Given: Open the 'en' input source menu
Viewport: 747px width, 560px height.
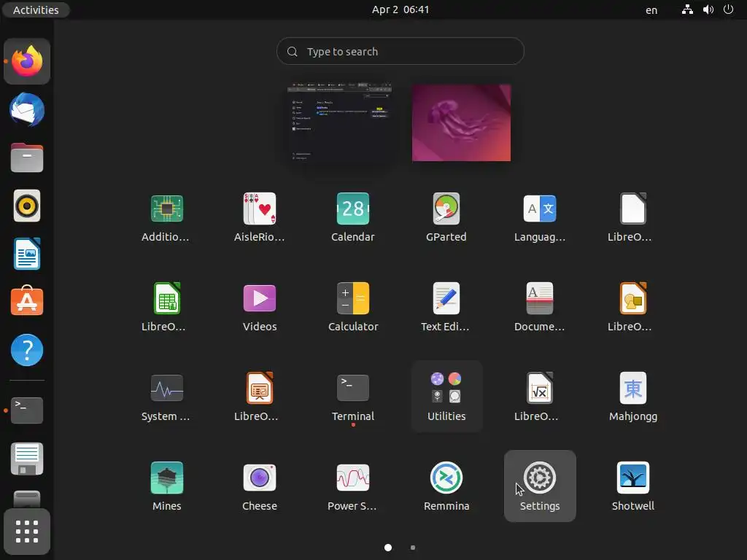Looking at the screenshot, I should pos(651,10).
